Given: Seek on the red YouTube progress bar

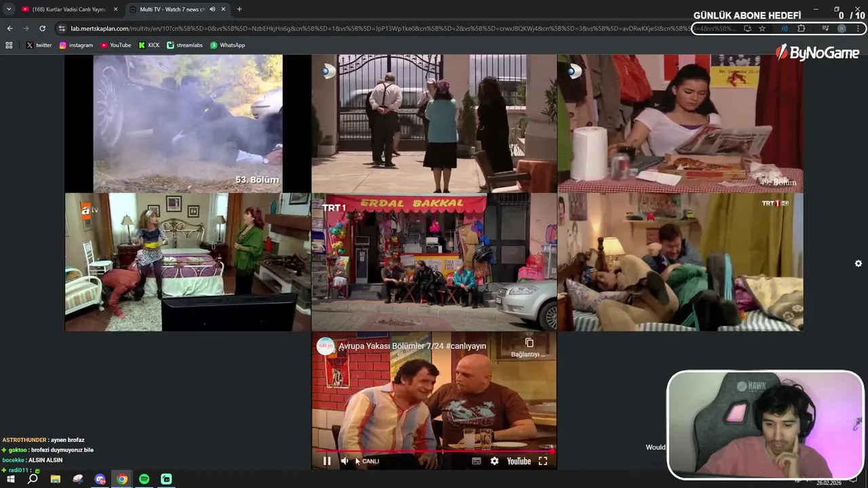Looking at the screenshot, I should 434,450.
